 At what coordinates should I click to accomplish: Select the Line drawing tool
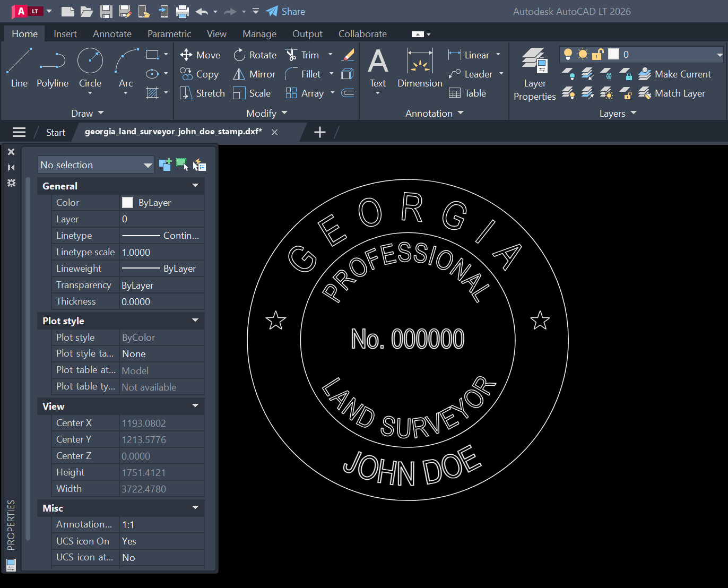[x=19, y=67]
